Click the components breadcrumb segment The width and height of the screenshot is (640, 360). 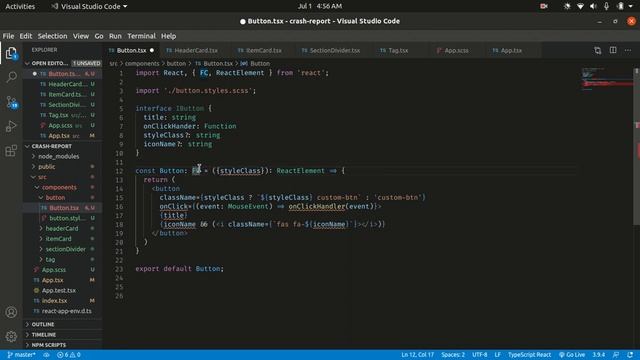coord(142,64)
